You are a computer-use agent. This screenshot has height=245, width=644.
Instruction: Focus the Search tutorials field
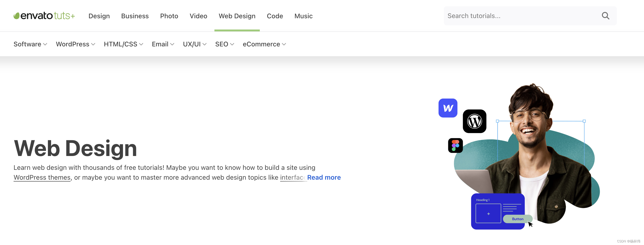pyautogui.click(x=530, y=16)
